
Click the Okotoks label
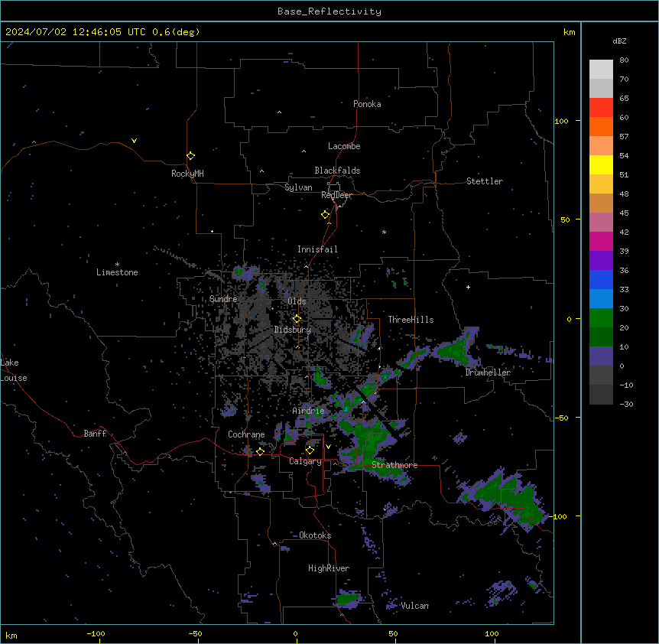(315, 535)
